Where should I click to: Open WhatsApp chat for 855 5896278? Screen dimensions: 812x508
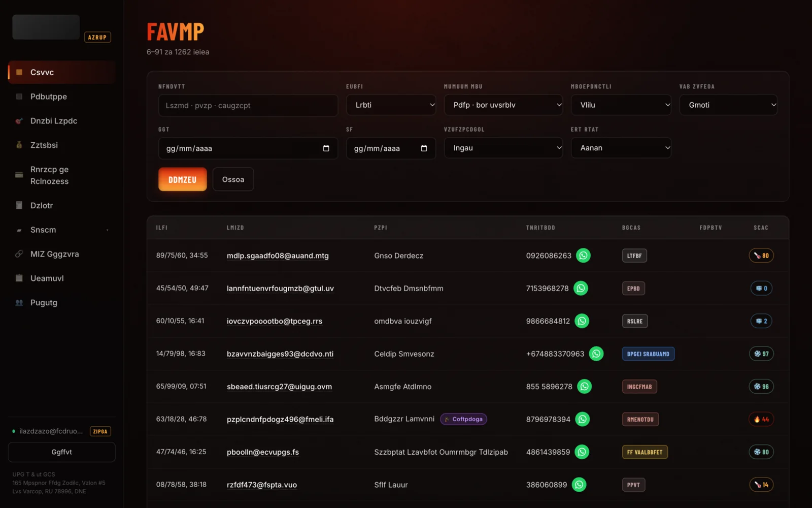(585, 387)
